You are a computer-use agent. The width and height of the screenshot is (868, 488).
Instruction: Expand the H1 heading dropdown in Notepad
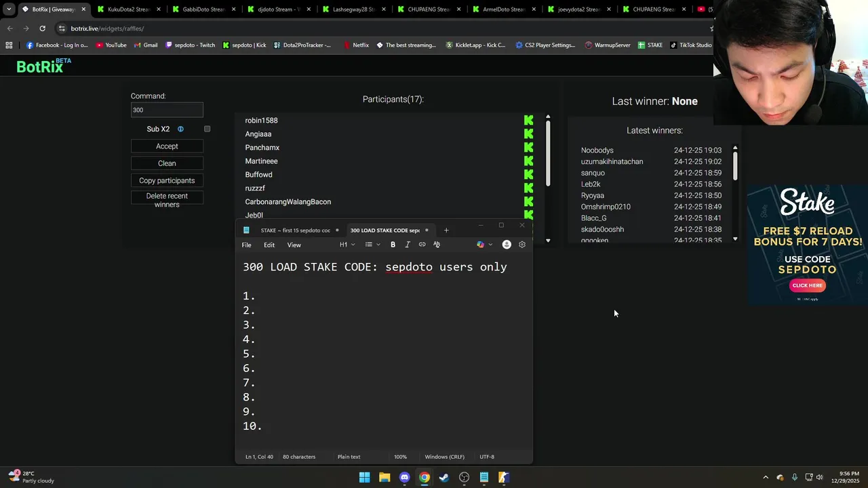tap(348, 245)
